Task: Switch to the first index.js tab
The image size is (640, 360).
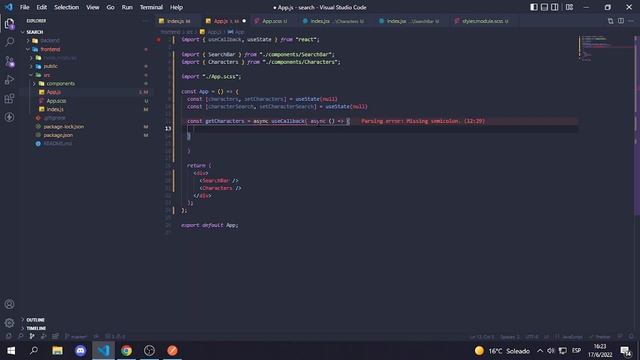Action: click(176, 21)
